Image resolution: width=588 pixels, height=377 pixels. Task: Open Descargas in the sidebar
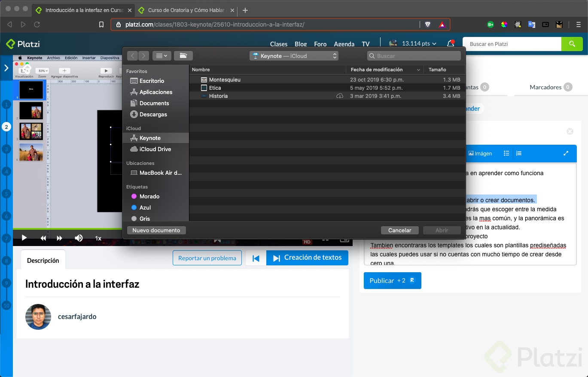(153, 114)
